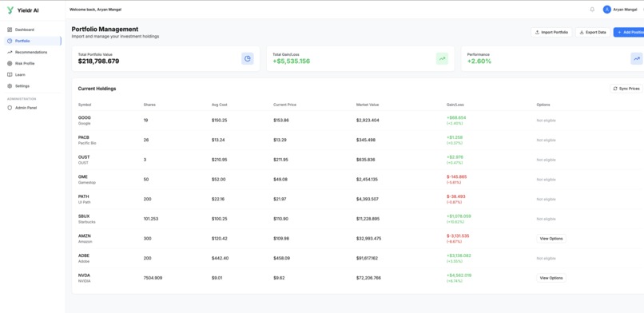644x313 pixels.
Task: Click Sync Prices button
Action: [626, 89]
